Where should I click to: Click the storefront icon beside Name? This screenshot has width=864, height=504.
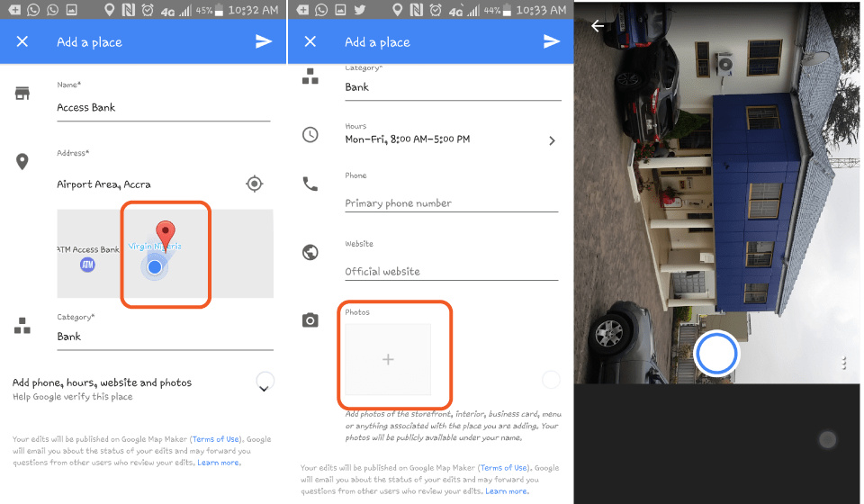click(22, 93)
